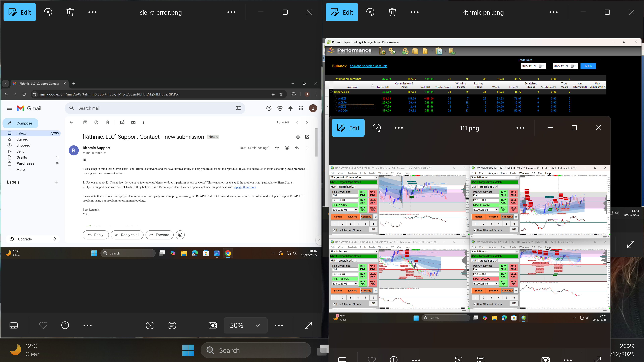Delete the sierra error.png image
The height and width of the screenshot is (362, 644).
[70, 12]
